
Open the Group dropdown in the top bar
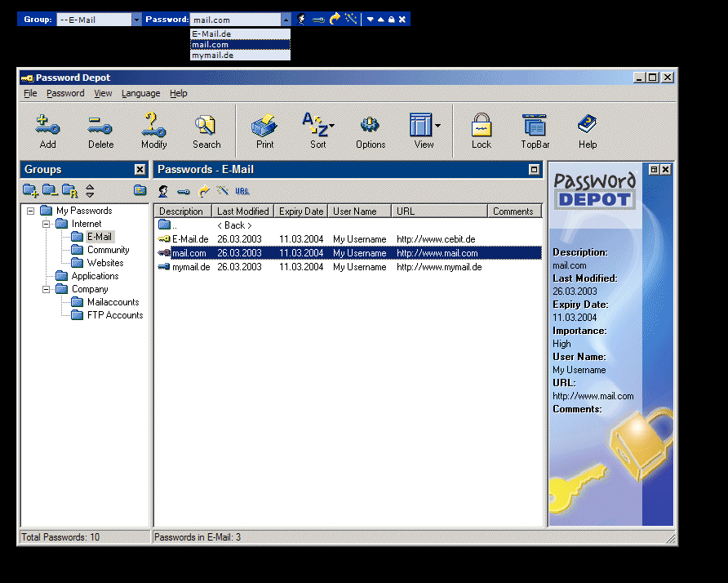(136, 20)
